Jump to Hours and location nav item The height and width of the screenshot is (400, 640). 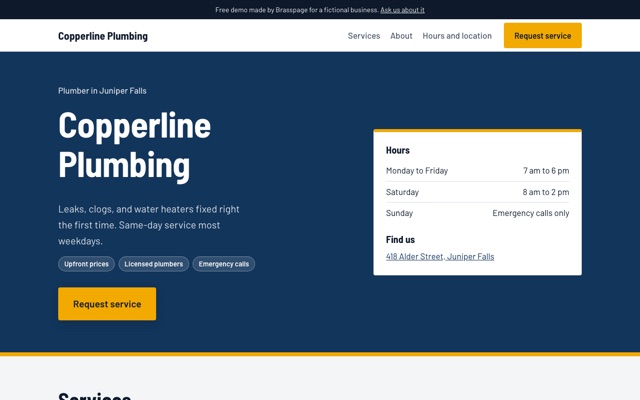[x=457, y=36]
